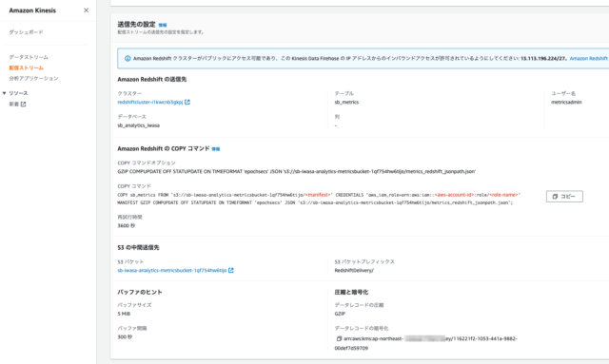Click the sb_metrics table value
The image size is (609, 364).
coord(346,102)
